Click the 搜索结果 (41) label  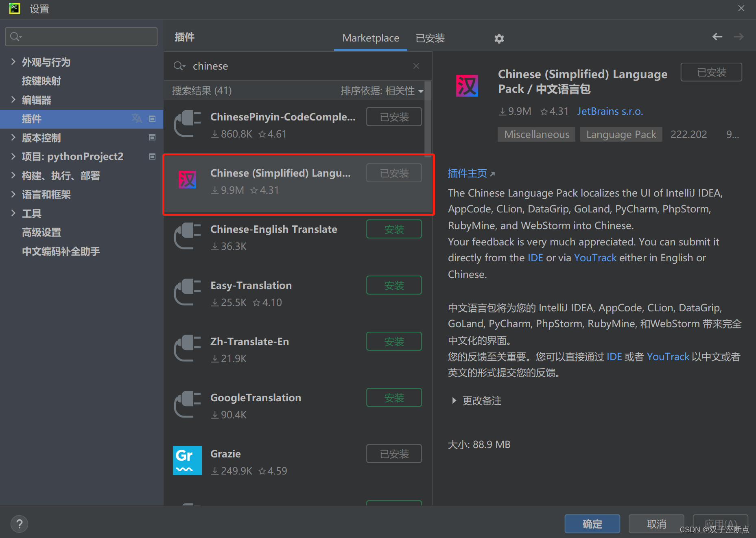pyautogui.click(x=202, y=90)
